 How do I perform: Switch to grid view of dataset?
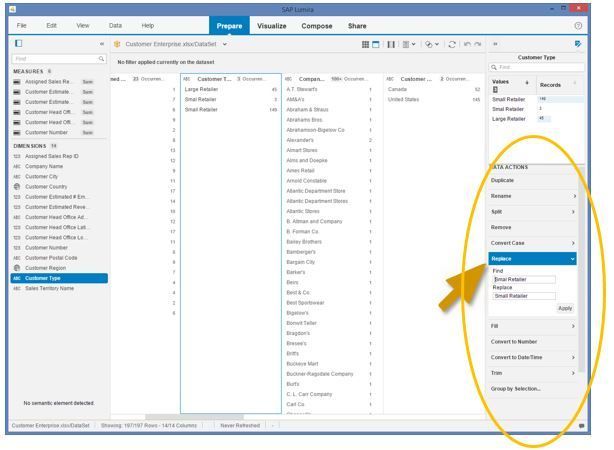tap(365, 44)
